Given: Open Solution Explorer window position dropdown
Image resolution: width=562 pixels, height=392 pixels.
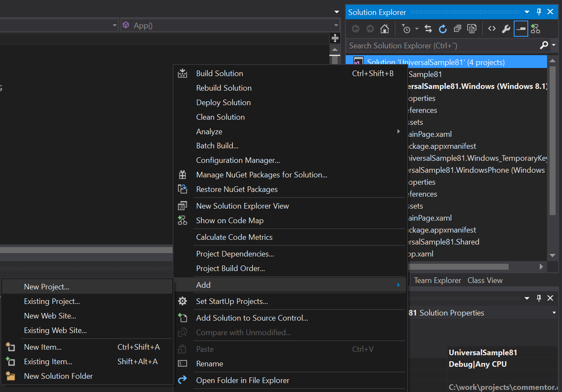Looking at the screenshot, I should coord(527,12).
